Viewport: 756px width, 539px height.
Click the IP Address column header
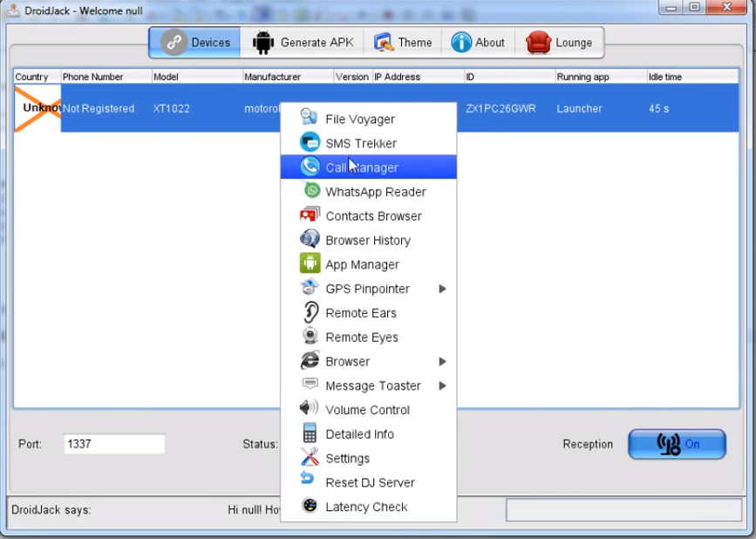[418, 77]
